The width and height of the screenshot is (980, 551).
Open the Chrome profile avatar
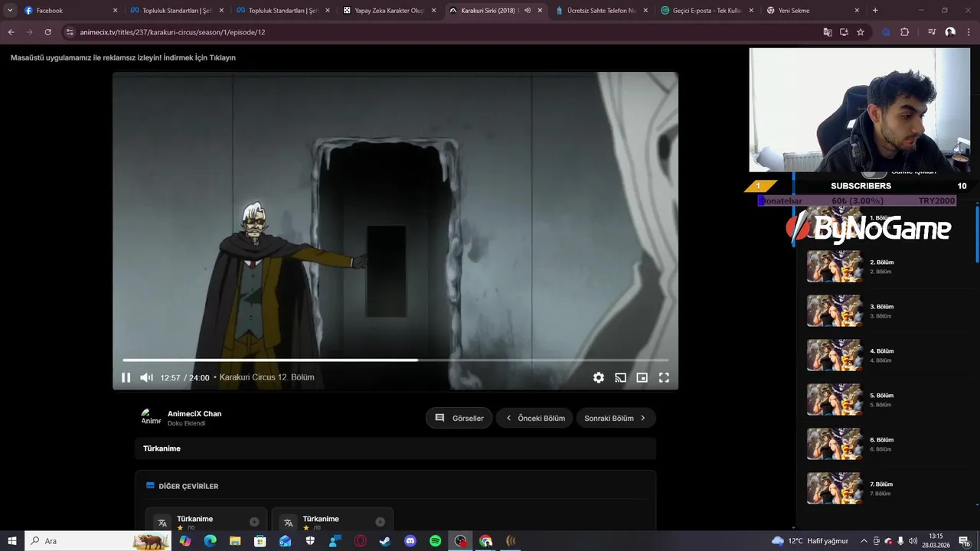(950, 32)
